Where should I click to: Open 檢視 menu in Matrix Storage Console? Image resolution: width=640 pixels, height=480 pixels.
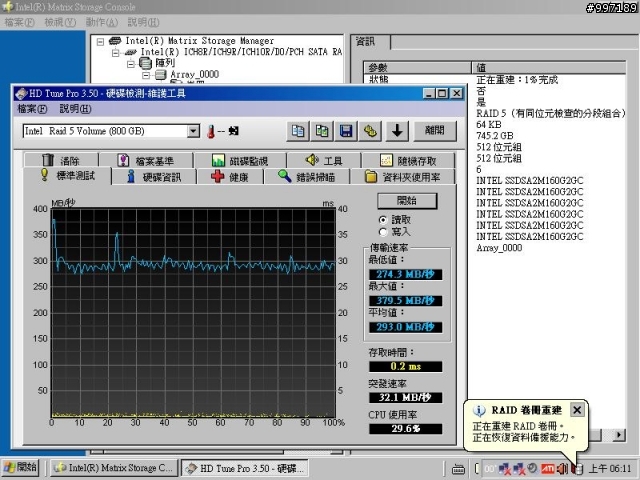(60, 22)
